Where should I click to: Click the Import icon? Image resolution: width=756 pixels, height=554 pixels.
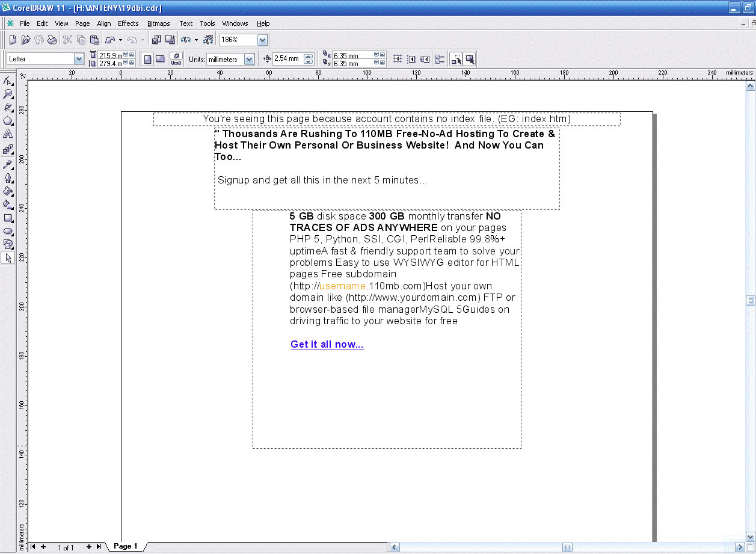tap(156, 40)
